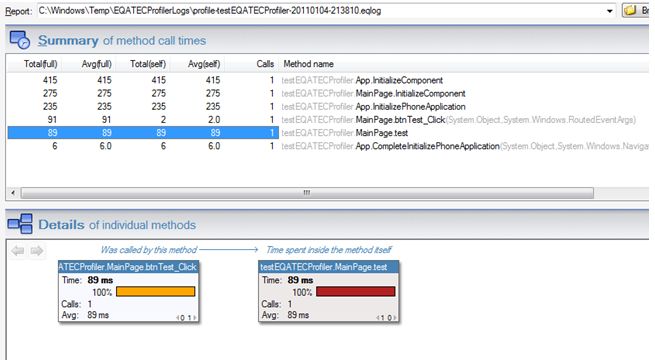The height and width of the screenshot is (361, 655).
Task: Select the App.InitializePhoneApplication row
Action: coord(328,107)
